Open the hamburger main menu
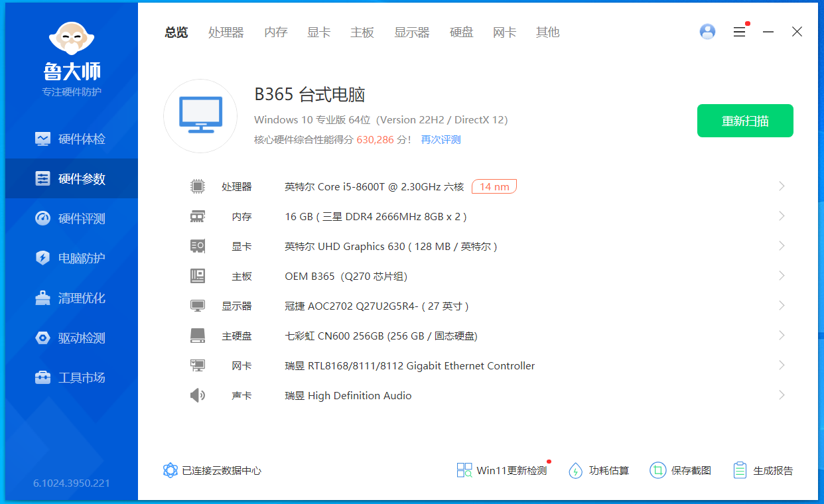 click(x=740, y=31)
